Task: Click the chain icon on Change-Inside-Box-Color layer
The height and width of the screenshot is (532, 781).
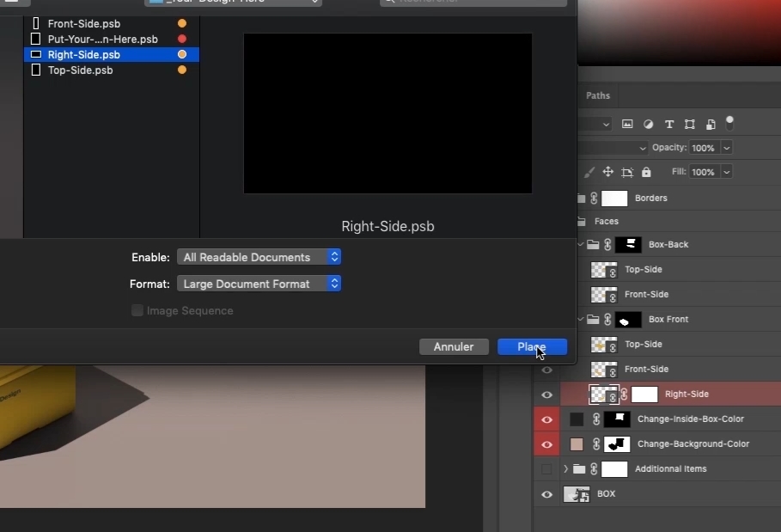Action: tap(596, 419)
